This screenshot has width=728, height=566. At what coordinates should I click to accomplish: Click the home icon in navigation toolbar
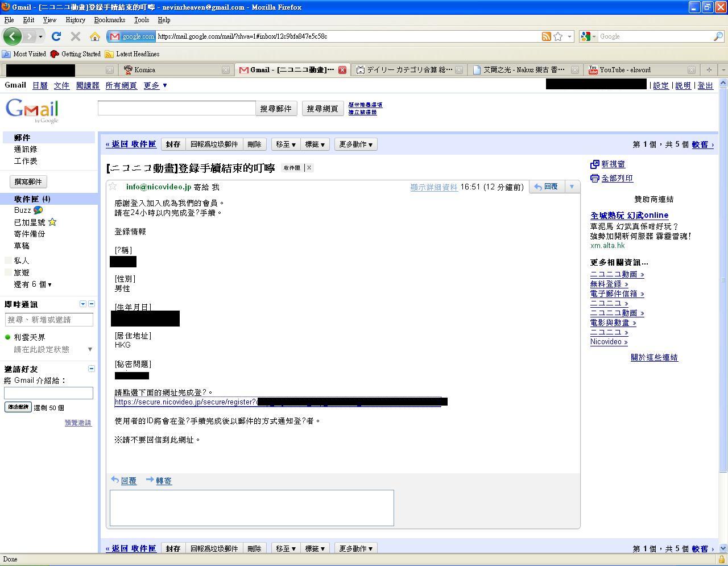pyautogui.click(x=95, y=36)
